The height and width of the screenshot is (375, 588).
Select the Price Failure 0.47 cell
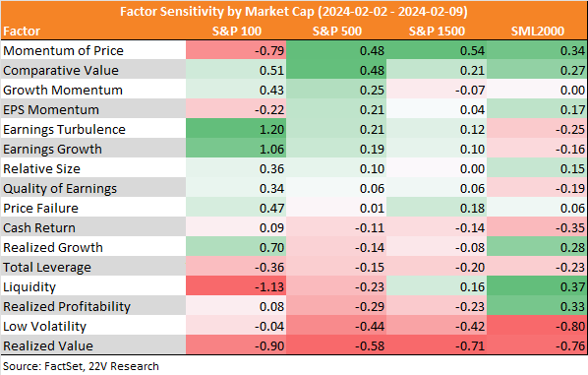pyautogui.click(x=236, y=207)
